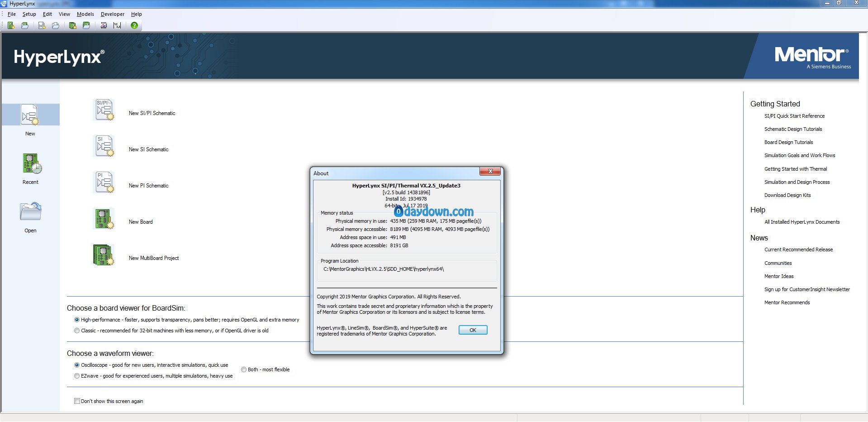Open the Mentor Ideas link
The width and height of the screenshot is (868, 422).
pyautogui.click(x=779, y=276)
